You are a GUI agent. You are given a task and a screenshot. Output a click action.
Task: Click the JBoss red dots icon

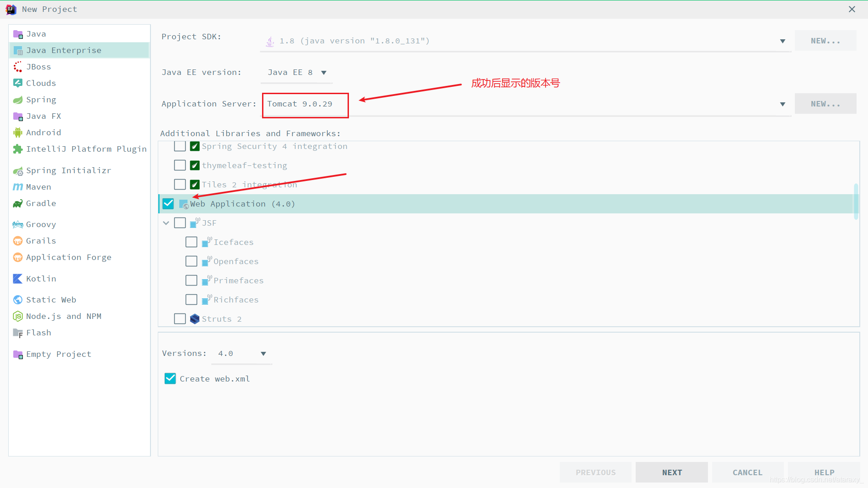18,67
